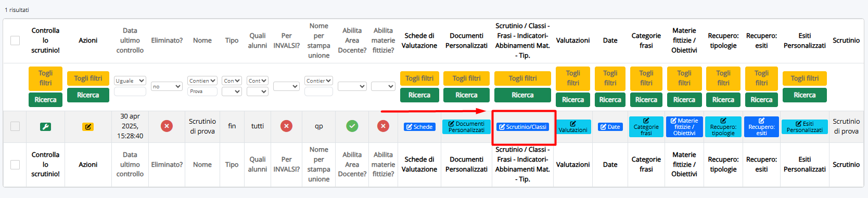This screenshot has height=198, width=868.
Task: Click Ricerca under Documenti Personalizzati
Action: tap(466, 95)
